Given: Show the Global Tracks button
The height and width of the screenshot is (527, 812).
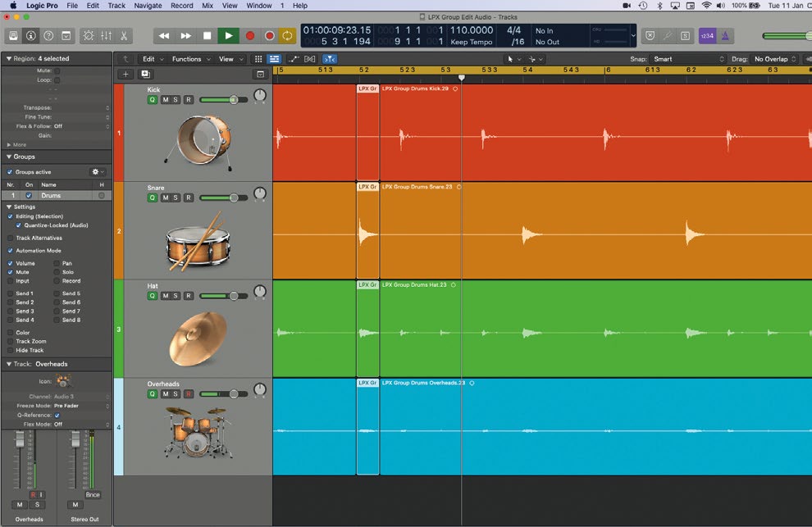Looking at the screenshot, I should coord(261,74).
